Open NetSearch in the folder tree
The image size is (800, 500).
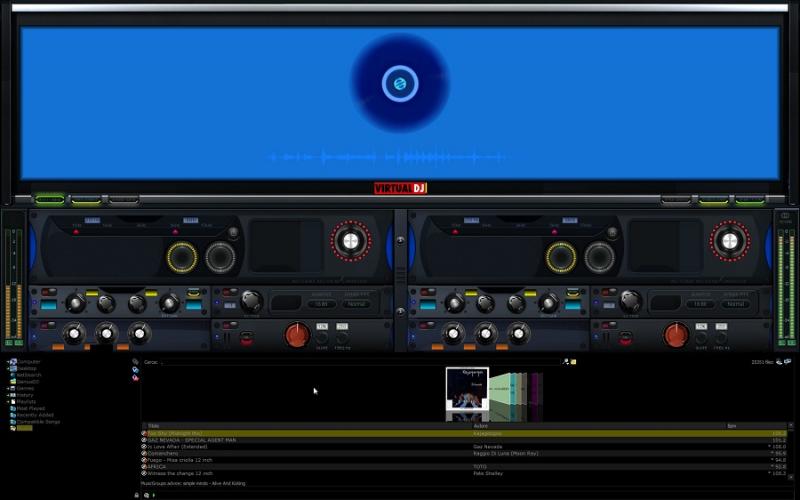(29, 375)
